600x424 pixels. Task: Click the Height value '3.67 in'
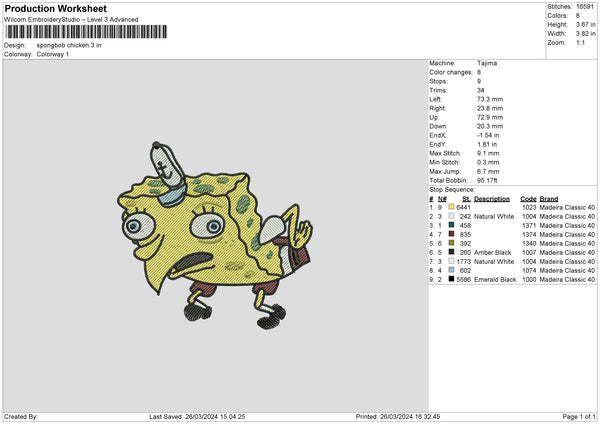(x=585, y=24)
